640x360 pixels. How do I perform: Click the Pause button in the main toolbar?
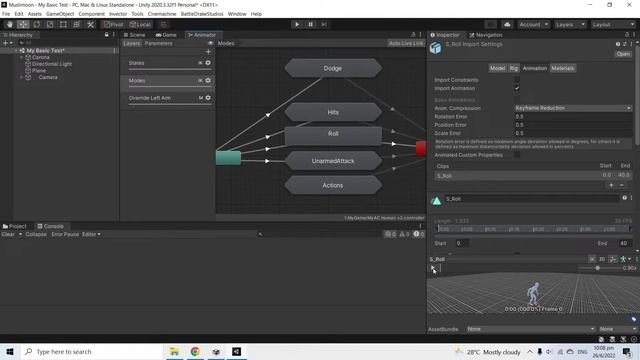(310, 24)
